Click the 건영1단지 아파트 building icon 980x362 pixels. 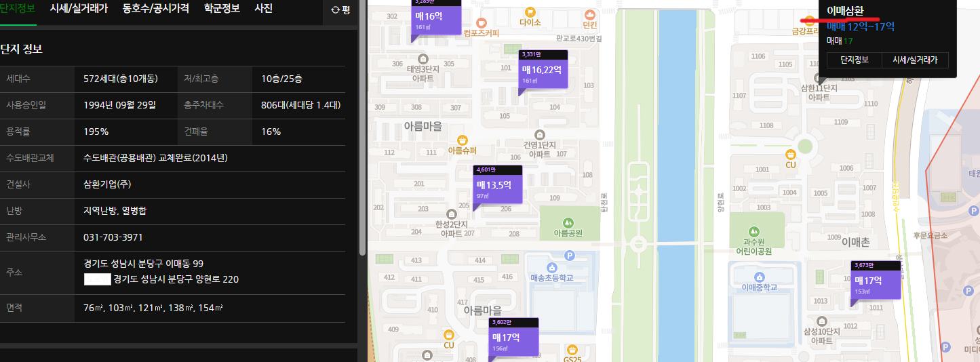[x=540, y=134]
